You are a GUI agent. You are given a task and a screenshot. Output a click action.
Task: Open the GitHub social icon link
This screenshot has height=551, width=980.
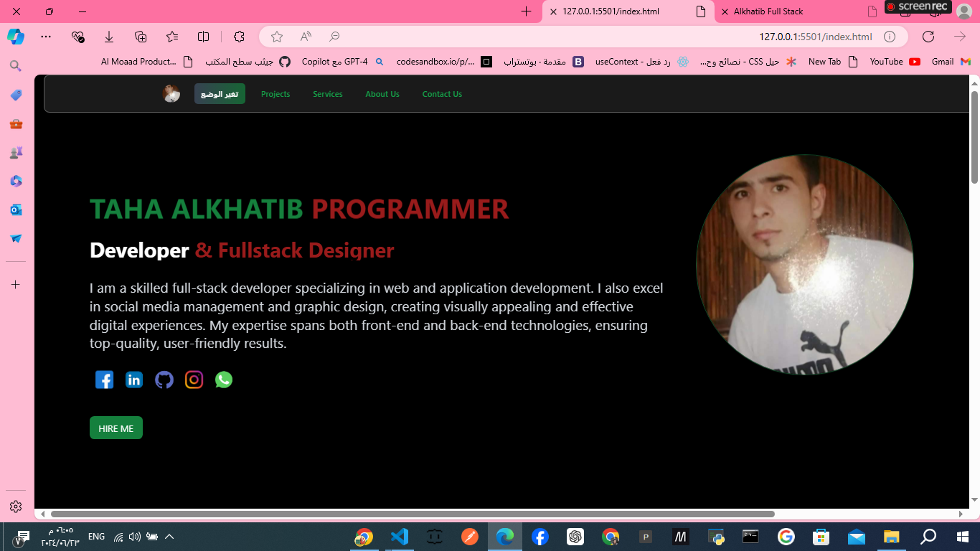pos(164,380)
